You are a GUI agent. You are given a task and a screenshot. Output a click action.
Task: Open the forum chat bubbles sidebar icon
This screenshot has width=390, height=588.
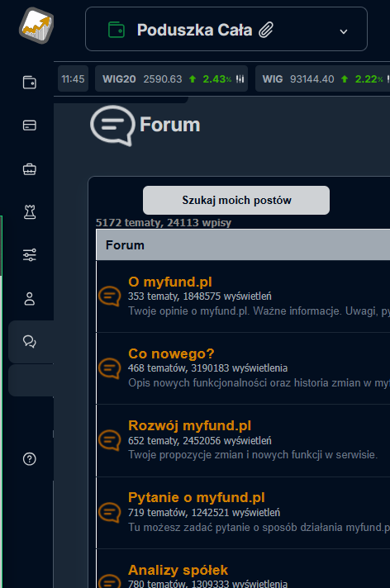click(x=30, y=341)
